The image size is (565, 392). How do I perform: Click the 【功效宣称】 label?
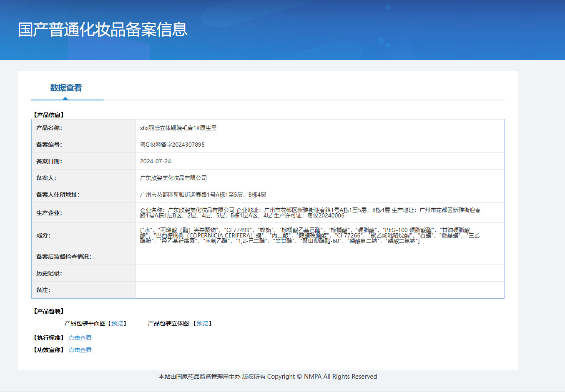coord(49,350)
